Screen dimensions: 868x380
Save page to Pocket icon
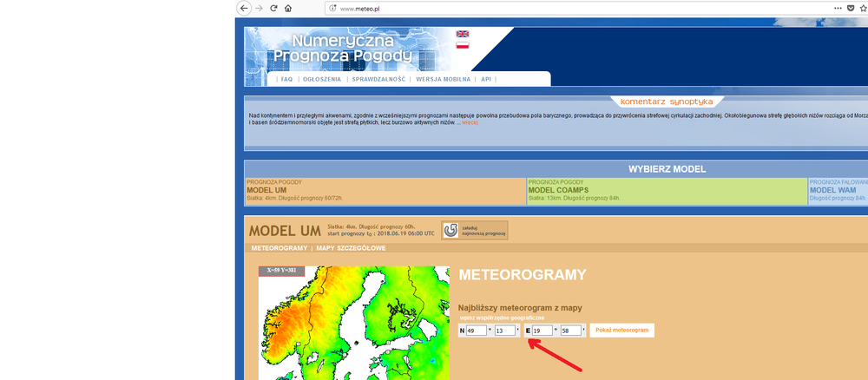852,9
